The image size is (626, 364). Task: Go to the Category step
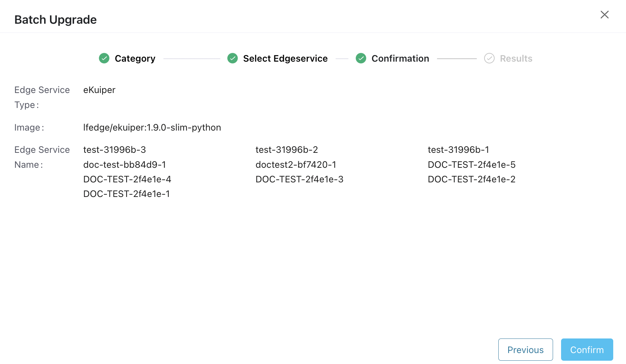click(x=135, y=58)
